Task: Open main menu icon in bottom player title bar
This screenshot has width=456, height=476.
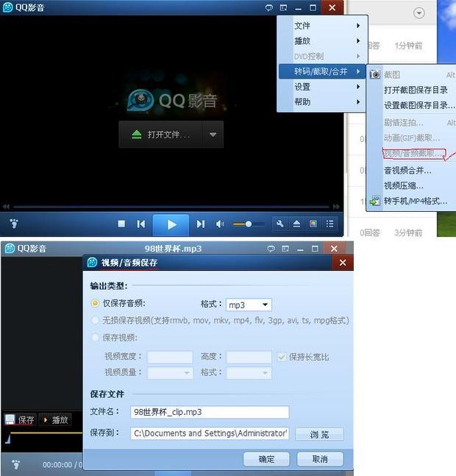Action: click(285, 249)
